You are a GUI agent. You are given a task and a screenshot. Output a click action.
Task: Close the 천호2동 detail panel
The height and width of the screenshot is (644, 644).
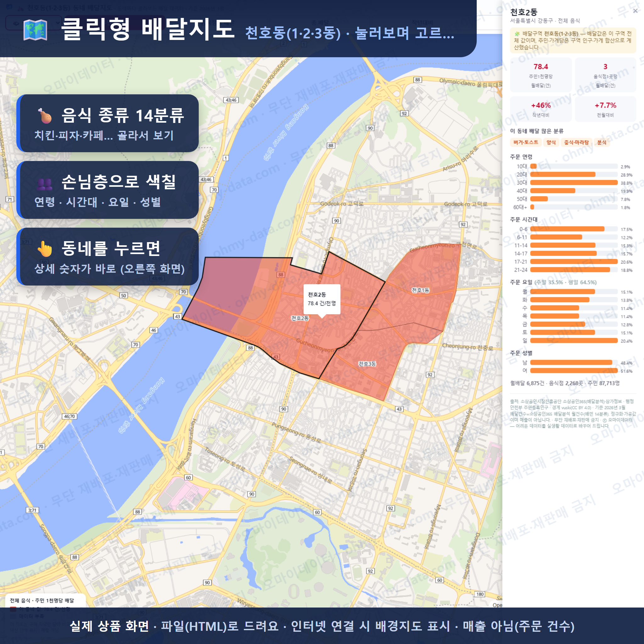[635, 11]
